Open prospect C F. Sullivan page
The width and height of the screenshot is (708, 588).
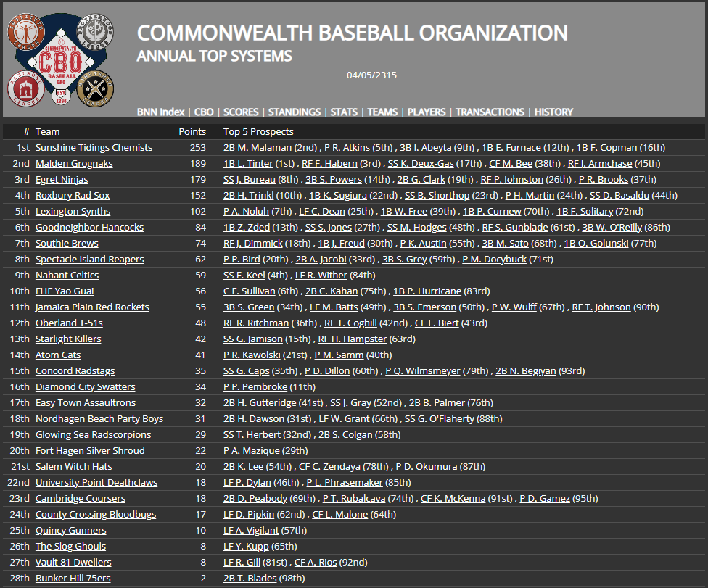pos(250,291)
